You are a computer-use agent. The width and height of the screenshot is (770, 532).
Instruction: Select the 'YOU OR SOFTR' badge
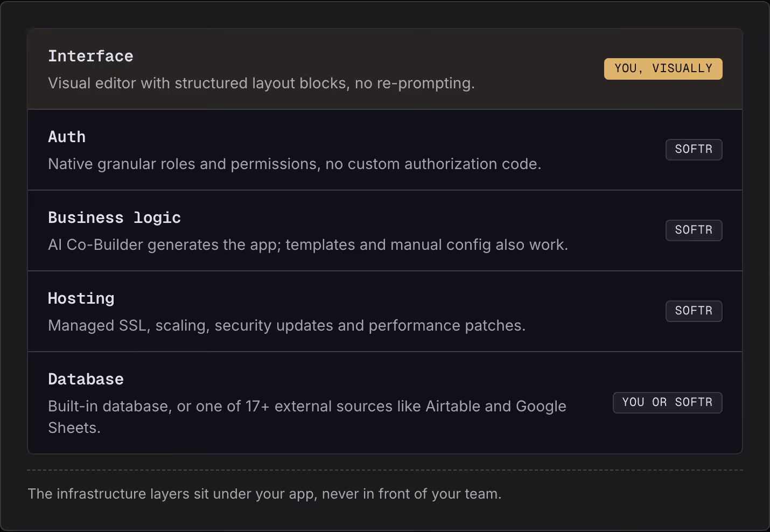tap(667, 403)
